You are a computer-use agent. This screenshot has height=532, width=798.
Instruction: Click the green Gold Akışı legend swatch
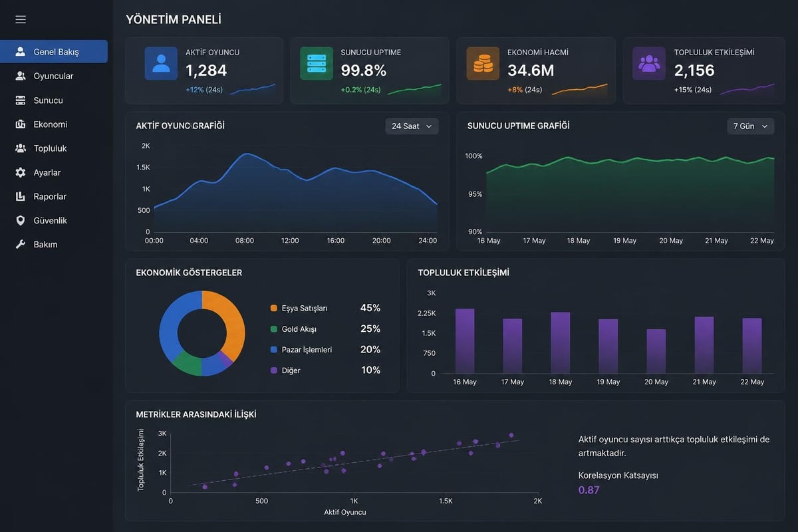(274, 329)
